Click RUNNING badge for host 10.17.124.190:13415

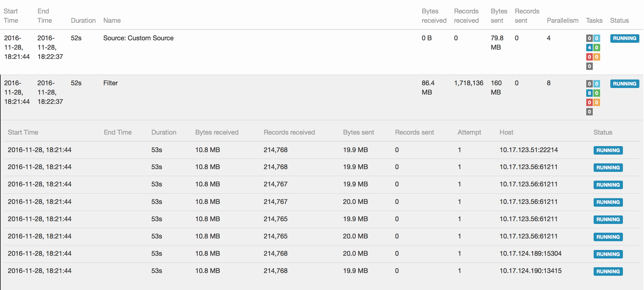pos(608,272)
